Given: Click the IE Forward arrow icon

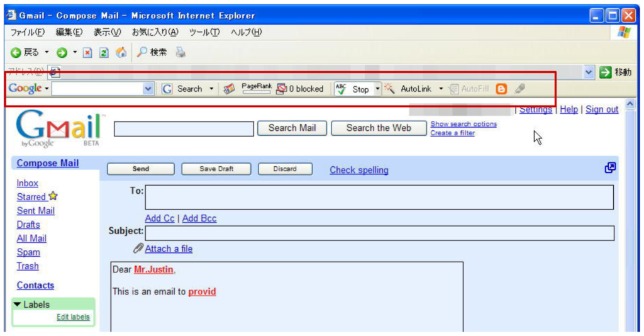Looking at the screenshot, I should [62, 53].
